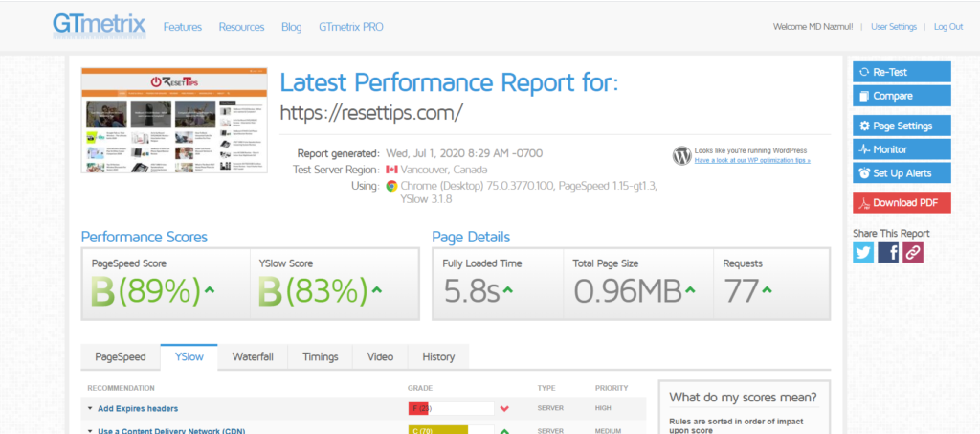Click arrow beside Requests 77
This screenshot has width=980, height=434.
click(x=767, y=290)
